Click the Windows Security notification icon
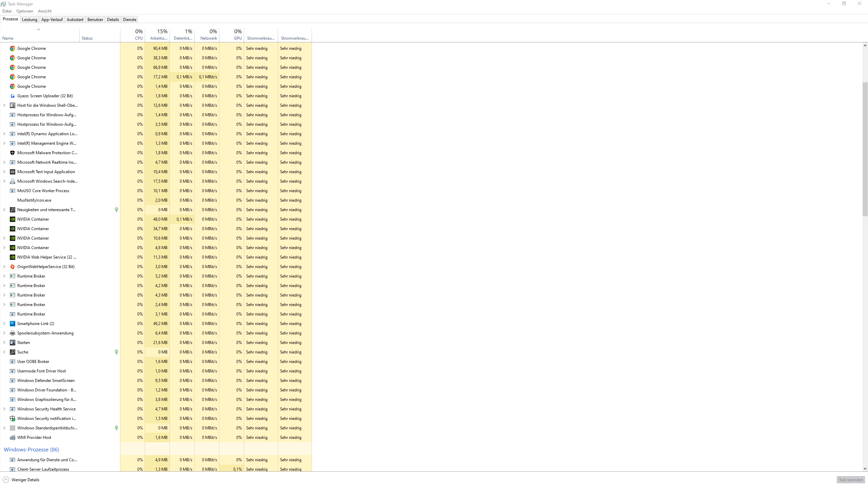This screenshot has width=868, height=488. 13,419
